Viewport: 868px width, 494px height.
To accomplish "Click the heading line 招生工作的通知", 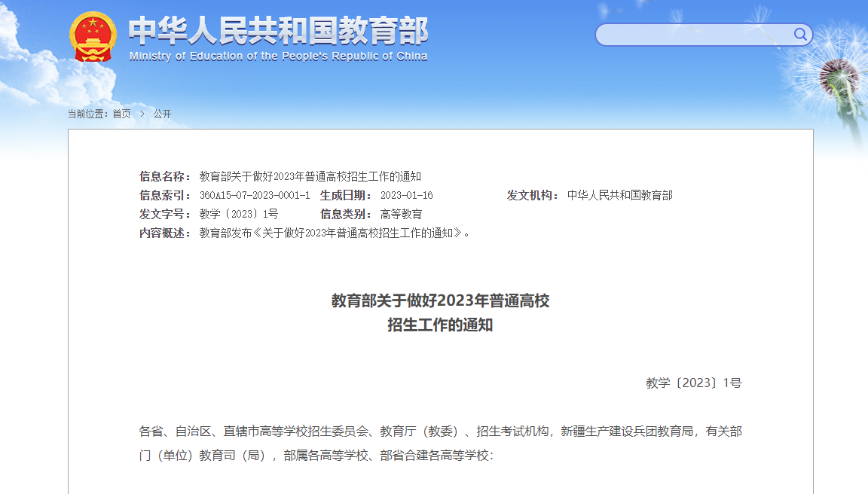I will pyautogui.click(x=440, y=325).
